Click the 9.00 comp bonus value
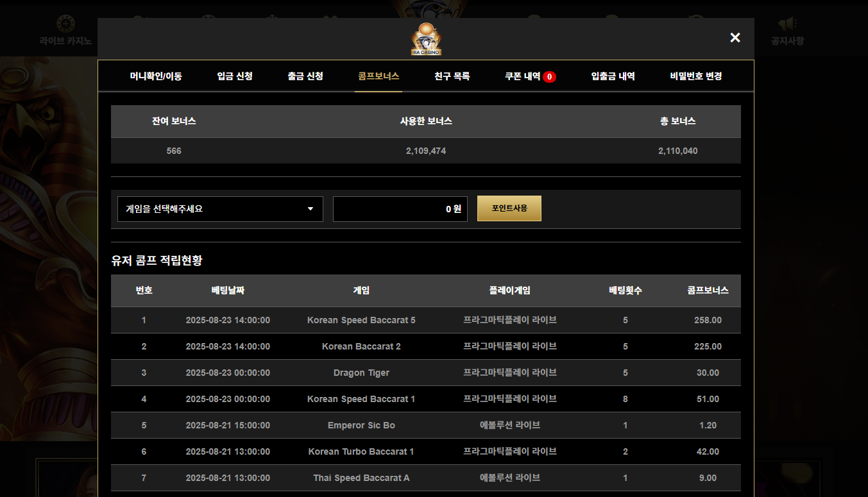 (x=708, y=478)
